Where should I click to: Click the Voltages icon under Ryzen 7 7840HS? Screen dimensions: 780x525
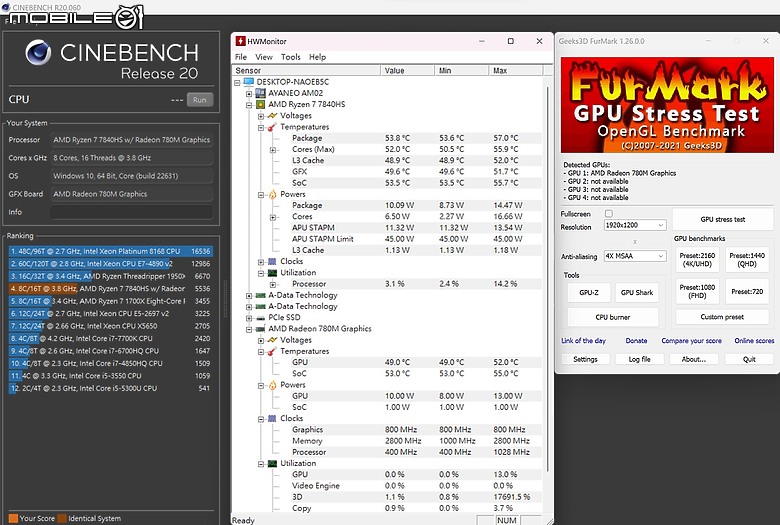tap(272, 115)
